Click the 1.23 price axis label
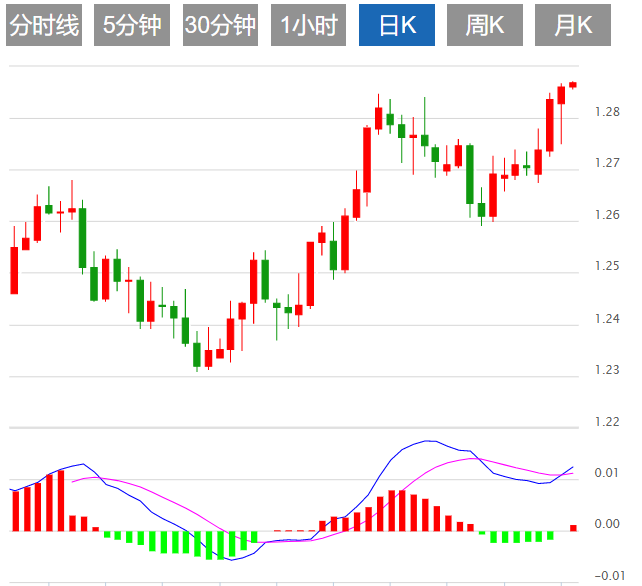 [607, 370]
